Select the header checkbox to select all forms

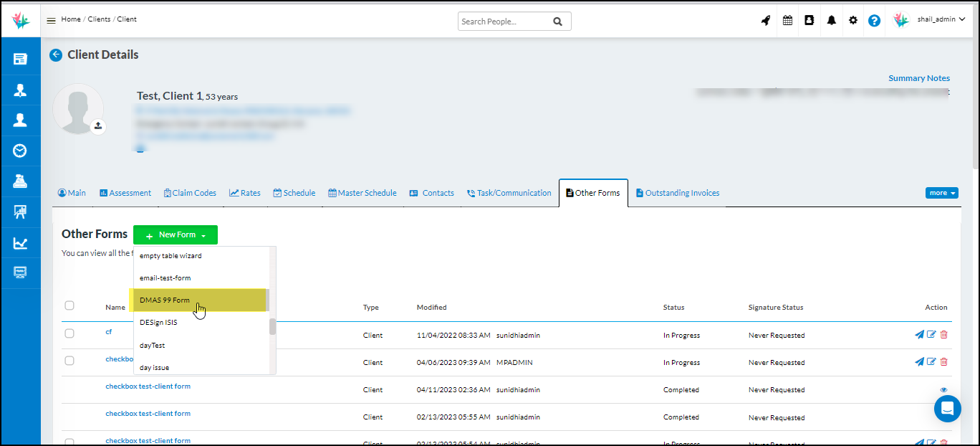[x=69, y=305]
